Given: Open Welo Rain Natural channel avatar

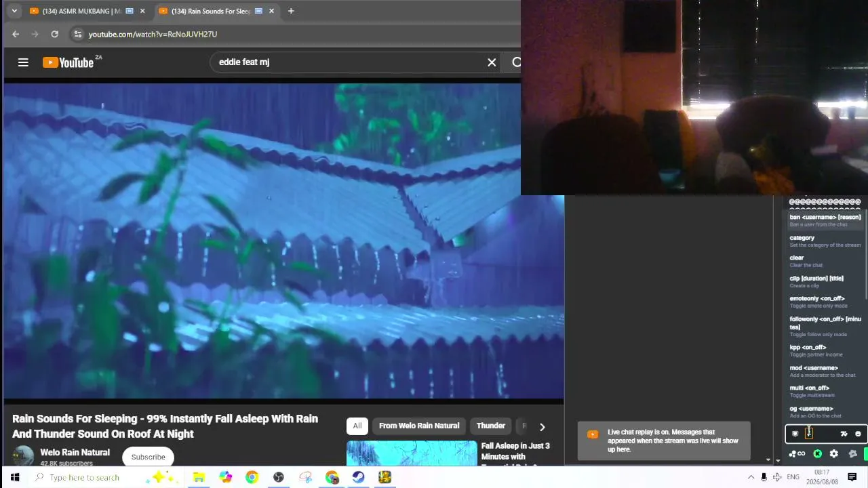Looking at the screenshot, I should point(23,456).
